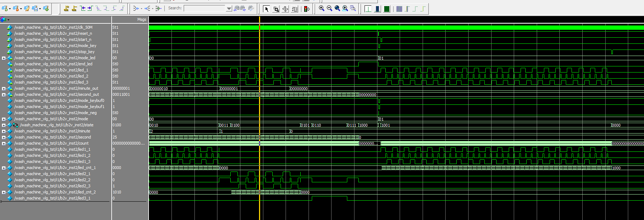This screenshot has height=220, width=644.
Task: Open the Add Wave icon dropdown arrow
Action: coord(10,9)
